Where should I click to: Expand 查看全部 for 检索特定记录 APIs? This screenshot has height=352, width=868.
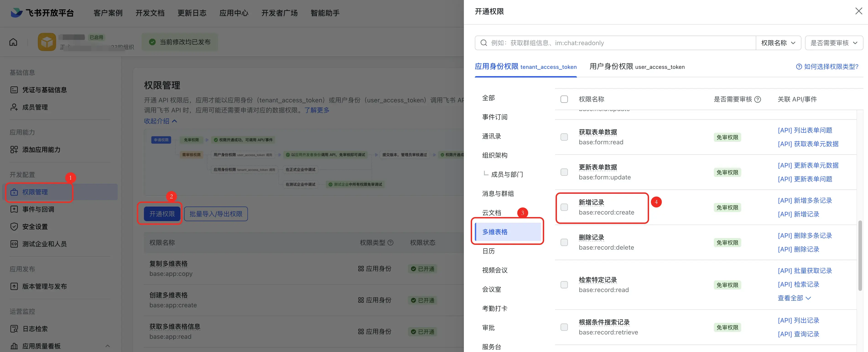(x=794, y=298)
